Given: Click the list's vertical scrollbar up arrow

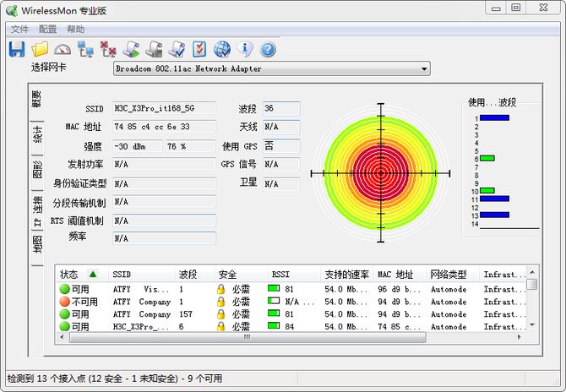Looking at the screenshot, I should click(x=531, y=272).
